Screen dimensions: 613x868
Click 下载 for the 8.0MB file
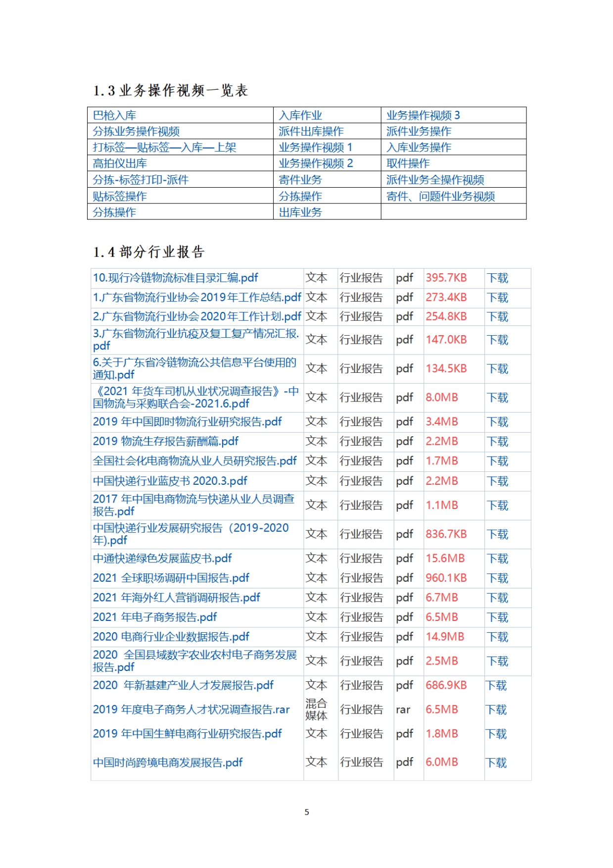[497, 397]
